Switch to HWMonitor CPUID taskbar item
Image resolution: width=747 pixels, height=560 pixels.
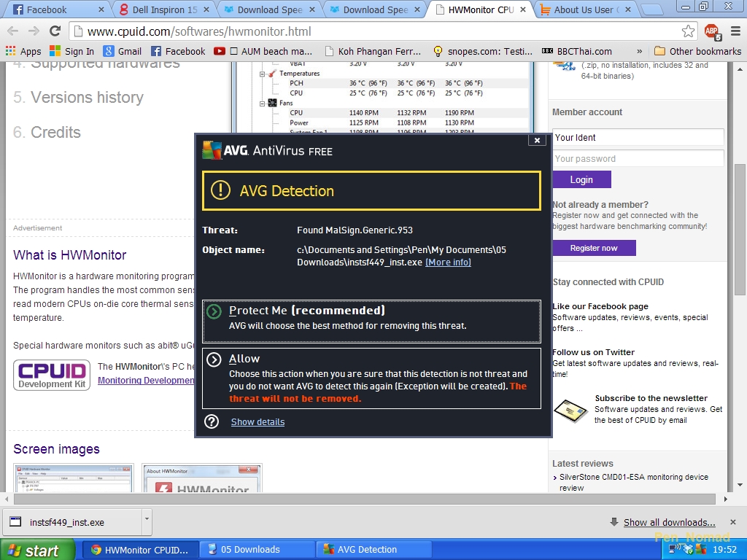point(140,550)
